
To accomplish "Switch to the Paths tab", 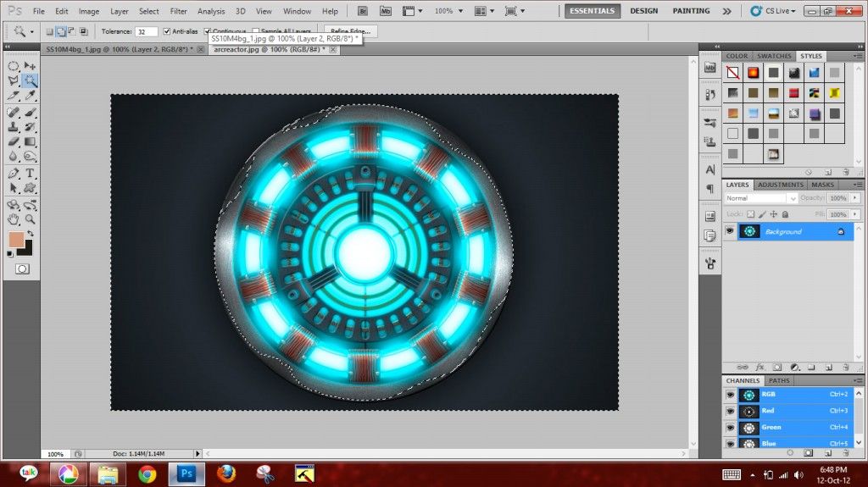I will pyautogui.click(x=779, y=381).
